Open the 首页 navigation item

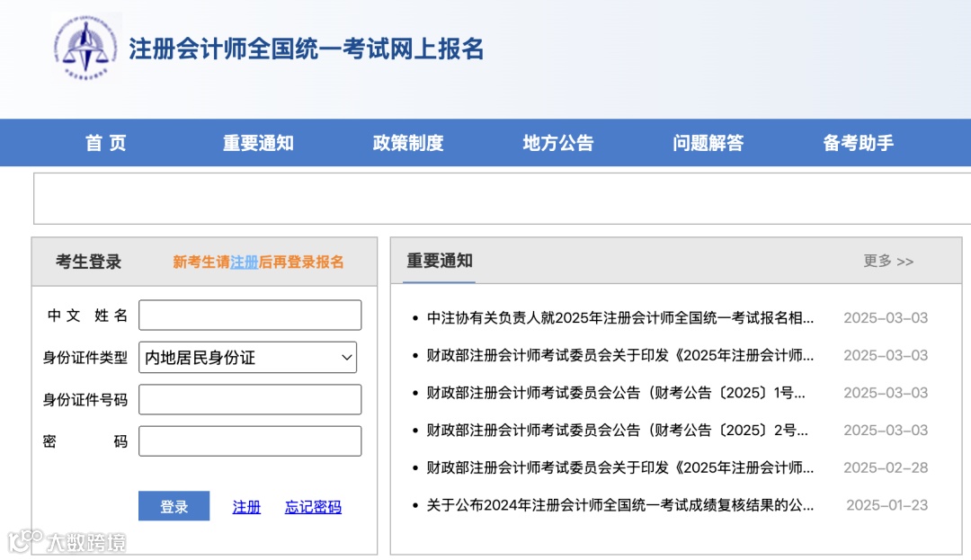pyautogui.click(x=106, y=143)
